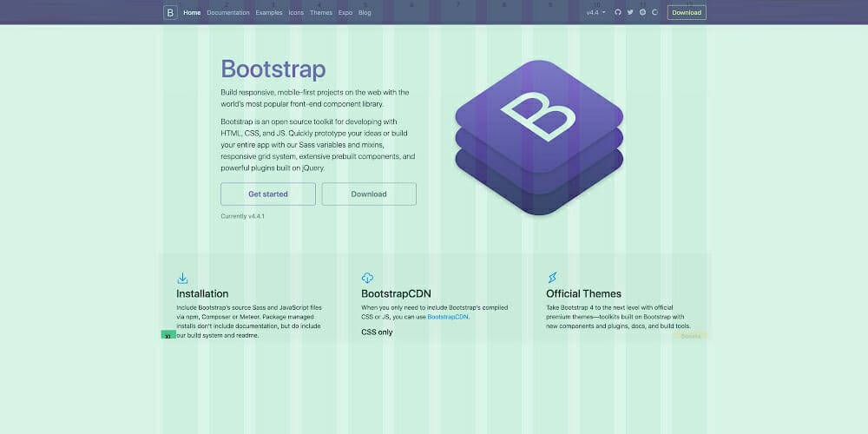Open the Open Collective icon link

[654, 12]
